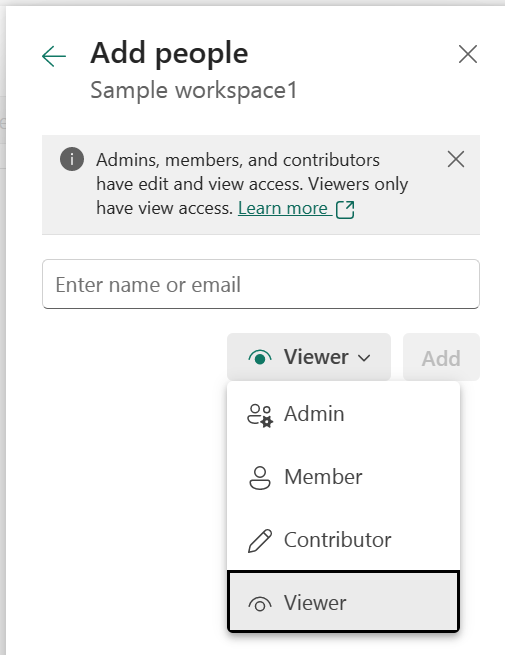Focus the Enter name or email field
505x655 pixels.
(x=261, y=284)
